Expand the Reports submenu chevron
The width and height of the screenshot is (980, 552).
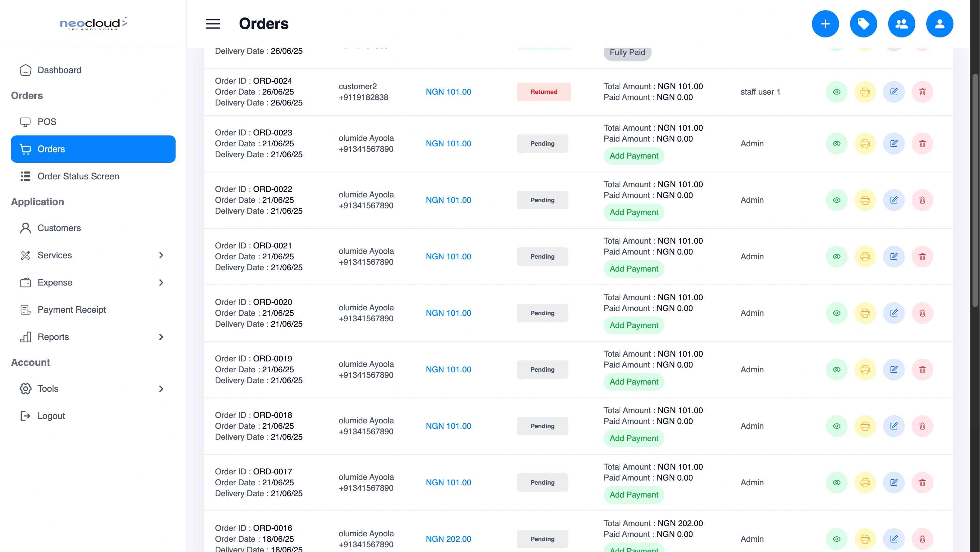(161, 337)
